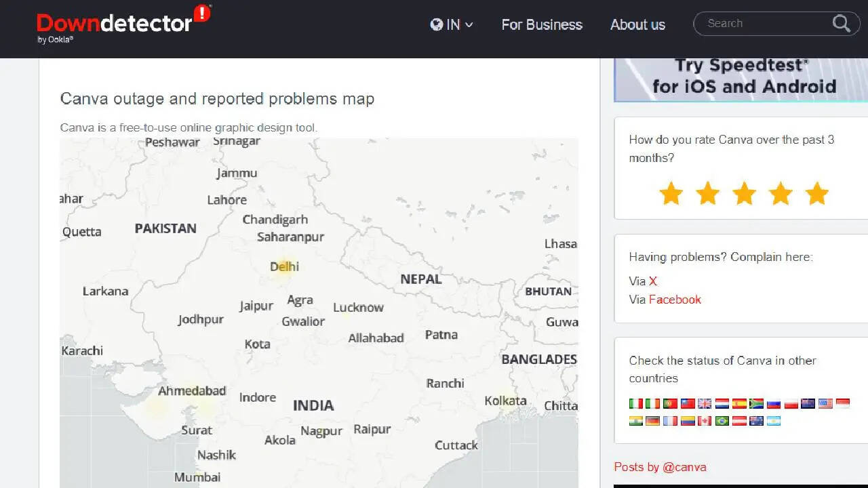Click the South Africa flag

click(x=756, y=403)
